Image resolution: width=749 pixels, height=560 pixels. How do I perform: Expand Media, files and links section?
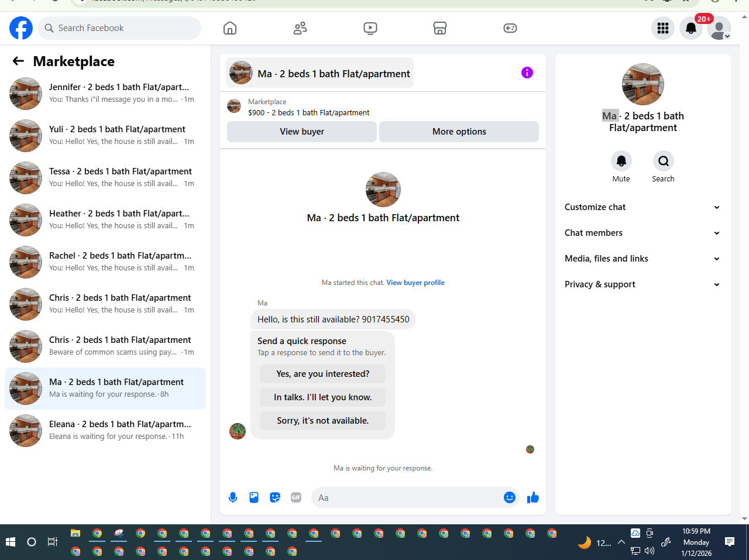click(x=643, y=259)
